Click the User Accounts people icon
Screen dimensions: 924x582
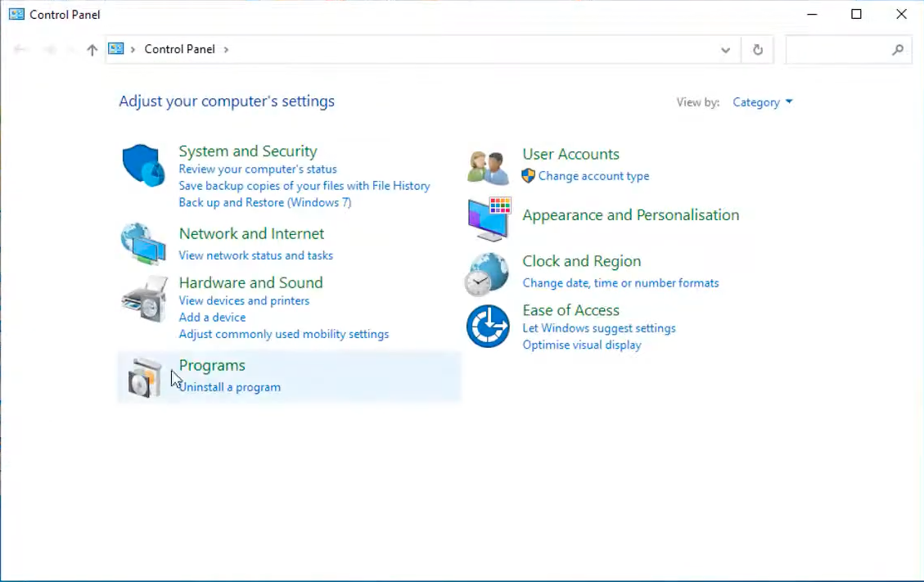(x=488, y=167)
